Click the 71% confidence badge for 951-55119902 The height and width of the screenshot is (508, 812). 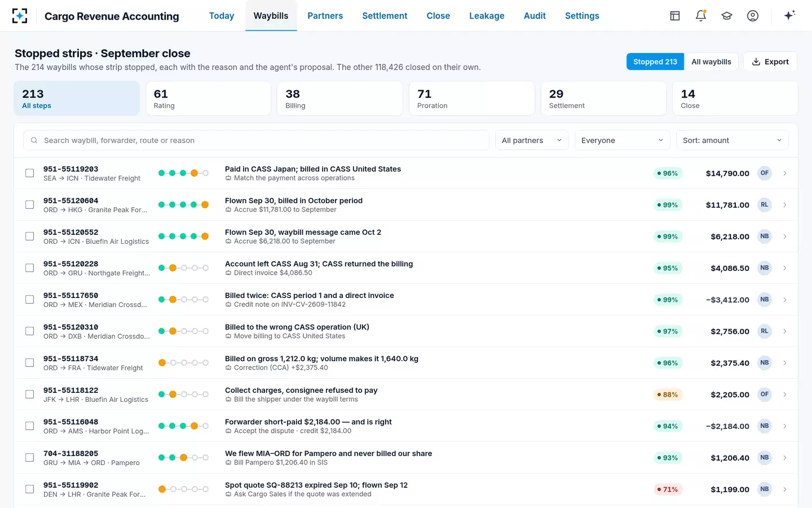[668, 489]
